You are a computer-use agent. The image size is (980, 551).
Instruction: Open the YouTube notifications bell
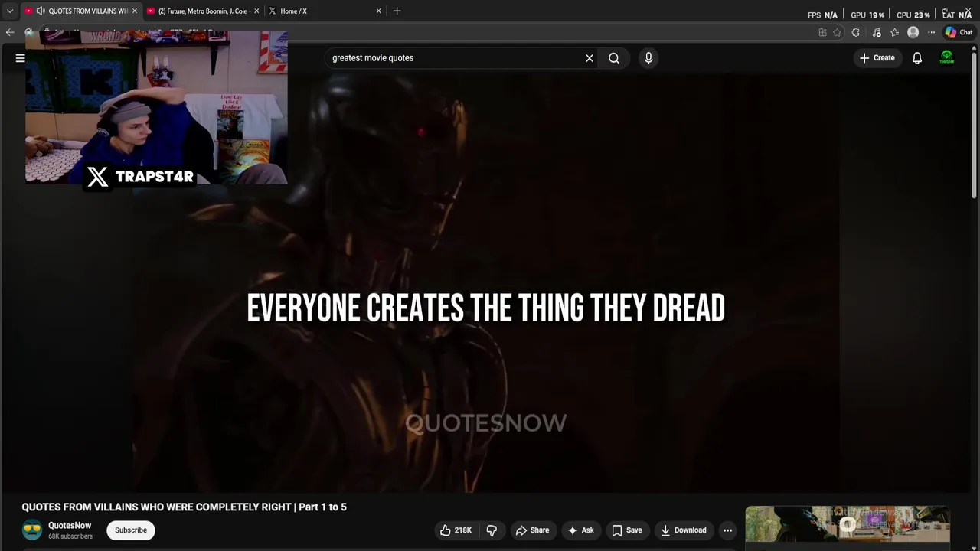pos(917,58)
